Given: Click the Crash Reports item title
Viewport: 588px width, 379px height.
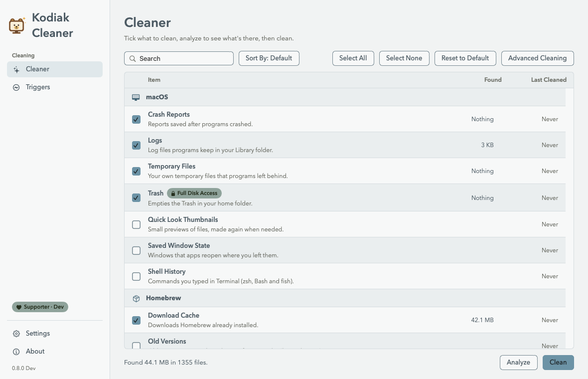Looking at the screenshot, I should [169, 115].
